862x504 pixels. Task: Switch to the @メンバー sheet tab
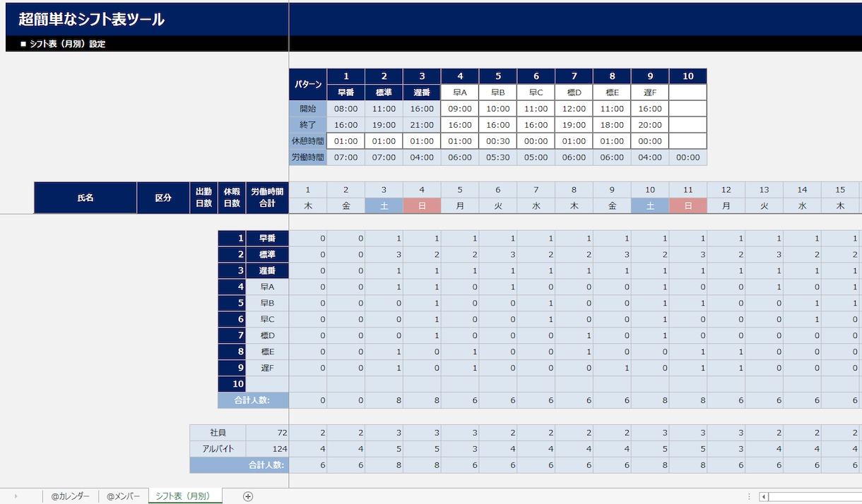point(124,496)
